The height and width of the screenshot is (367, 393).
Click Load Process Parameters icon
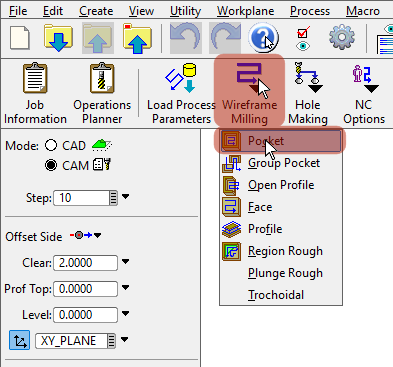(x=181, y=79)
